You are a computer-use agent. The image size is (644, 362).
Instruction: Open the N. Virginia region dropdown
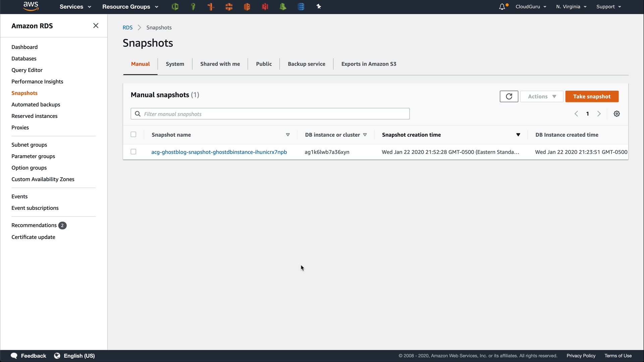pos(571,7)
